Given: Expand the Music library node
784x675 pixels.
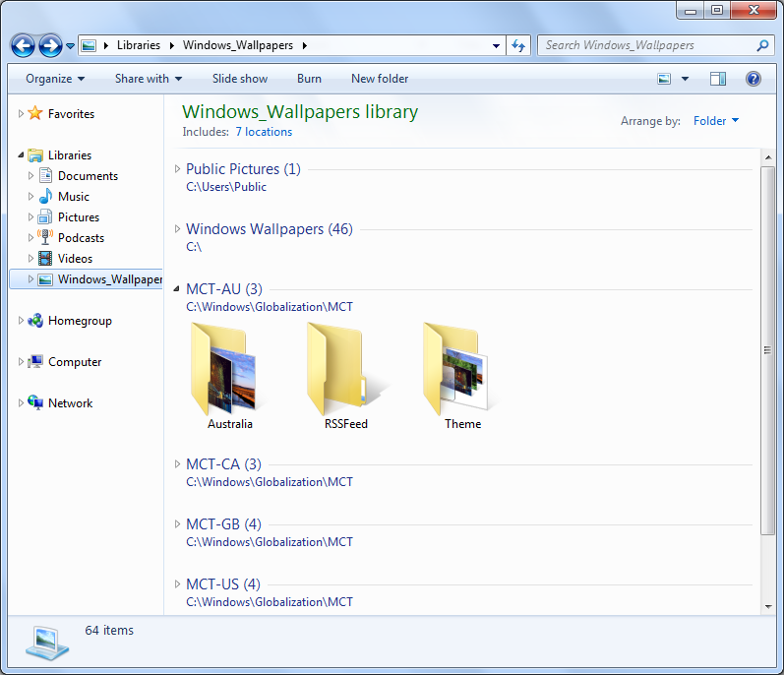Looking at the screenshot, I should [x=30, y=196].
